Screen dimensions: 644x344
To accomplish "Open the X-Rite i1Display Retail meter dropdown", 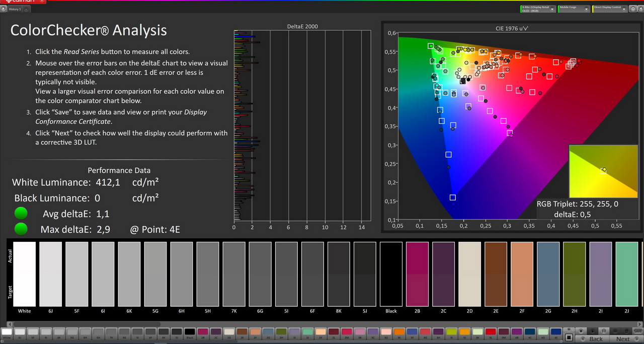I will point(538,9).
